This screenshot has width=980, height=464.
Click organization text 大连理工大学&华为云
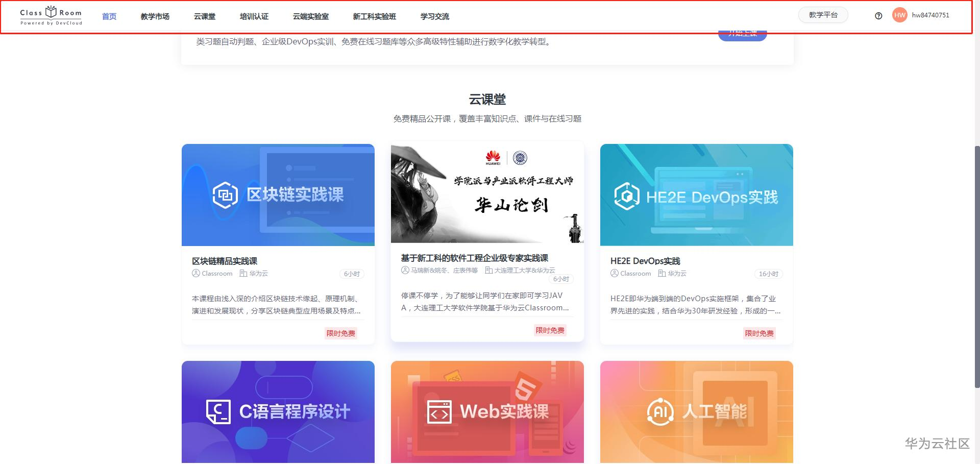click(x=525, y=271)
